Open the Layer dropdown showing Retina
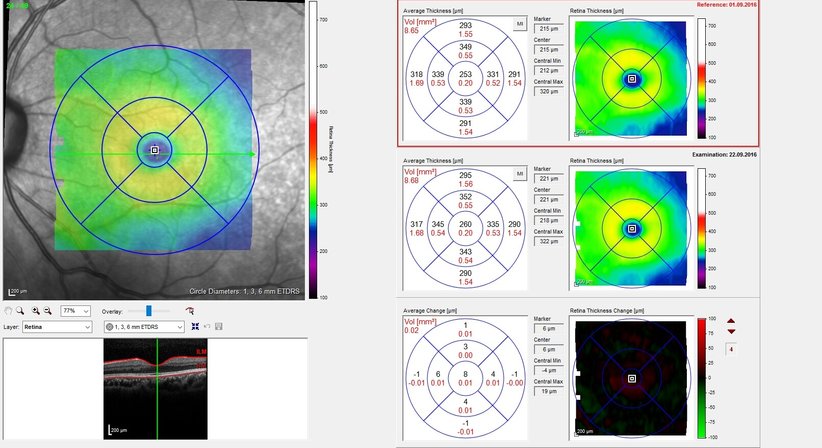 (58, 327)
